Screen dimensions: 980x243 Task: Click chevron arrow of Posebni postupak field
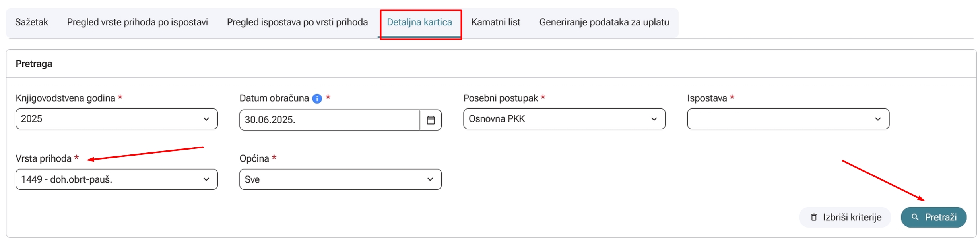[654, 119]
